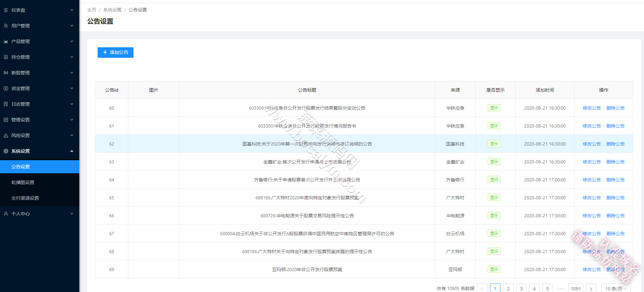The width and height of the screenshot is (644, 292).
Task: Click the 显示 tag for announcement 64
Action: click(x=494, y=180)
